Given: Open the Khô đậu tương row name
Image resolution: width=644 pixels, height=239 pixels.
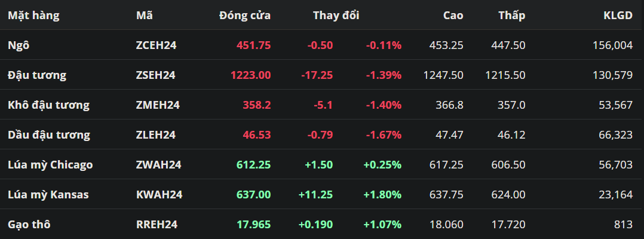Looking at the screenshot, I should (x=48, y=105).
